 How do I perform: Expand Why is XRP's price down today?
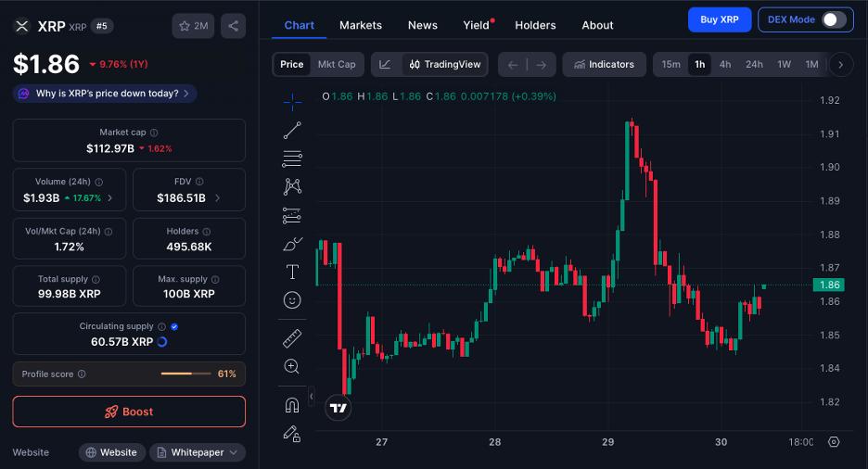click(x=105, y=94)
